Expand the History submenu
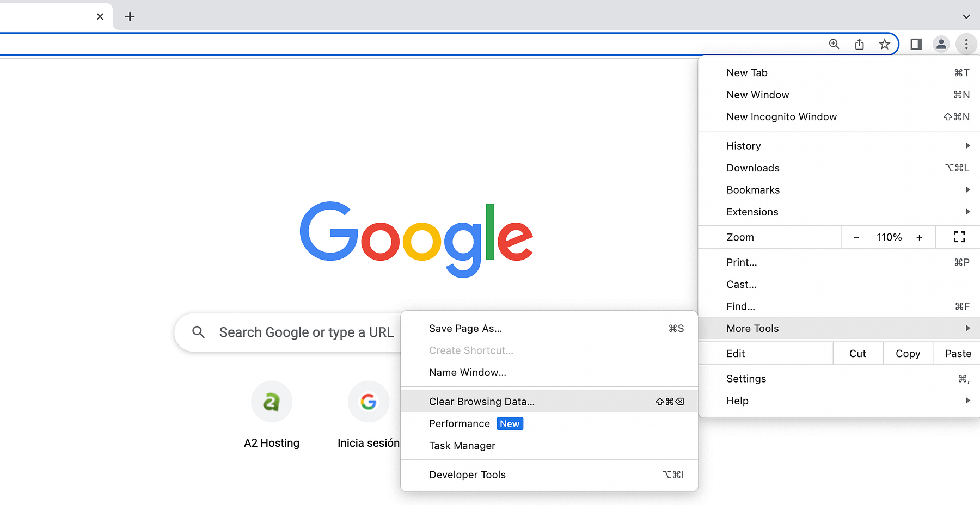This screenshot has height=505, width=980. [744, 145]
